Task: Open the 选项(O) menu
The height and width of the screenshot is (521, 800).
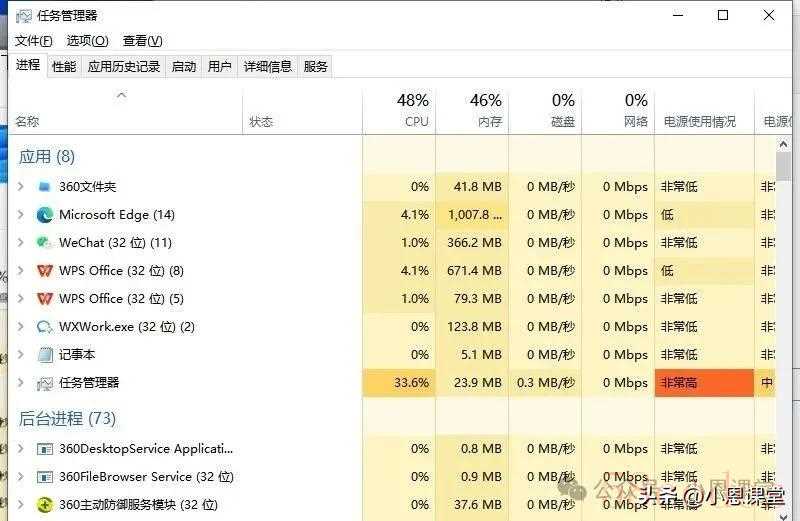Action: pyautogui.click(x=87, y=41)
